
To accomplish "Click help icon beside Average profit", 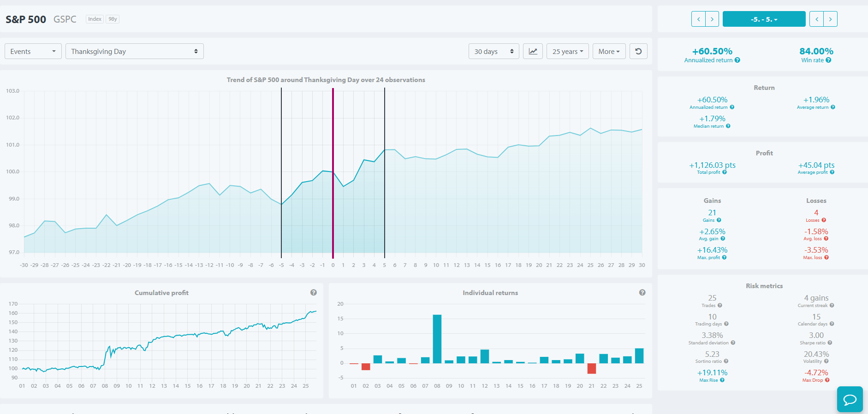I will (x=832, y=172).
